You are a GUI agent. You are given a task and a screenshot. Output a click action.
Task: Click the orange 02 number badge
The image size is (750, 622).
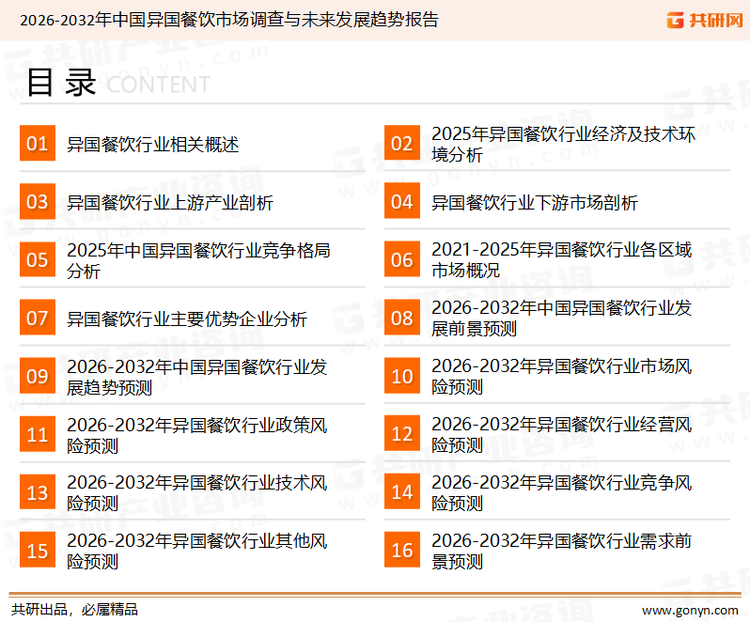click(x=402, y=144)
